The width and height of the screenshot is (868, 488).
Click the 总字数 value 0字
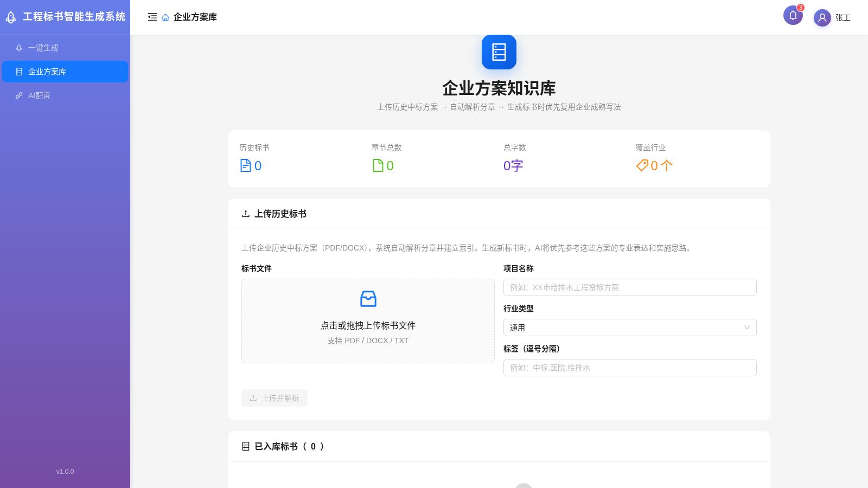[x=513, y=165]
